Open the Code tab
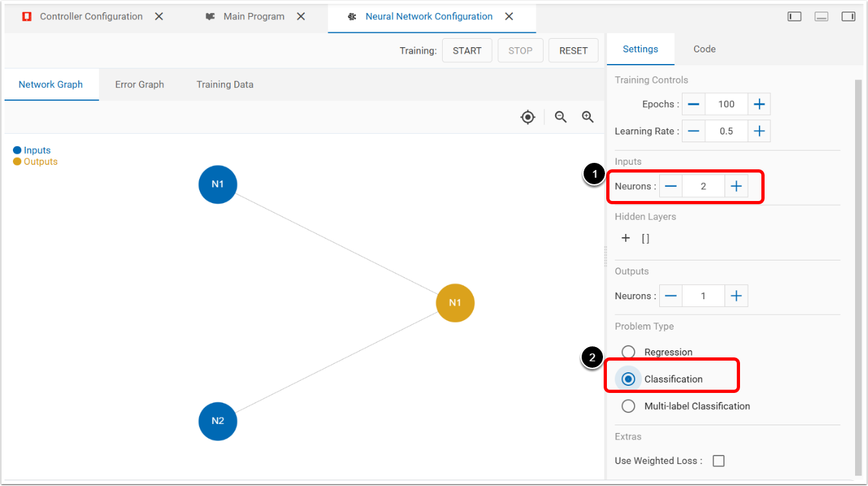Image resolution: width=868 pixels, height=486 pixels. tap(704, 49)
